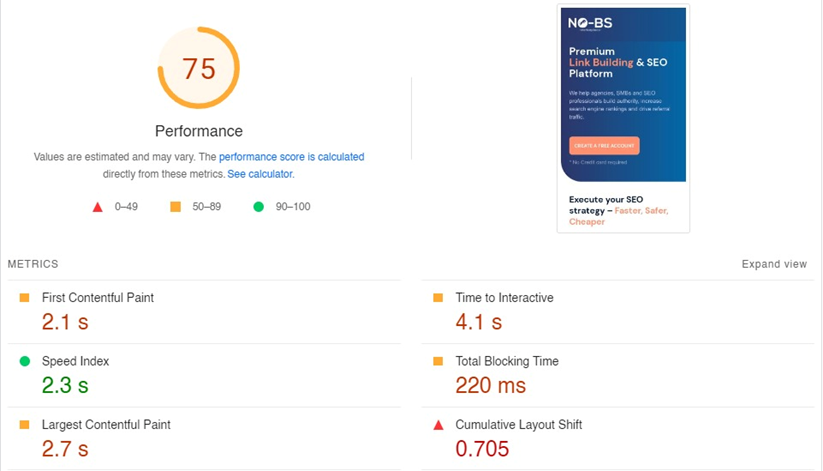Toggle Expand view for metrics
This screenshot has width=823, height=471.
point(773,264)
